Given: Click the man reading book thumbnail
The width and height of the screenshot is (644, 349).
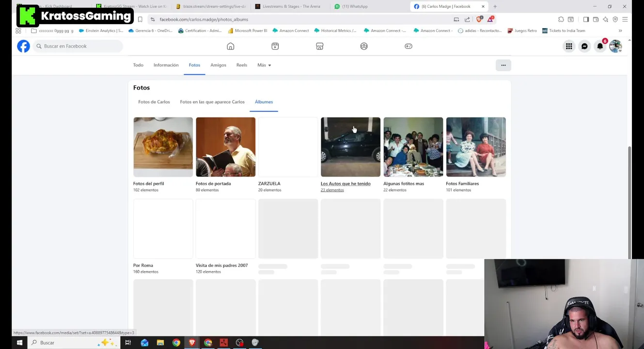Looking at the screenshot, I should click(225, 147).
